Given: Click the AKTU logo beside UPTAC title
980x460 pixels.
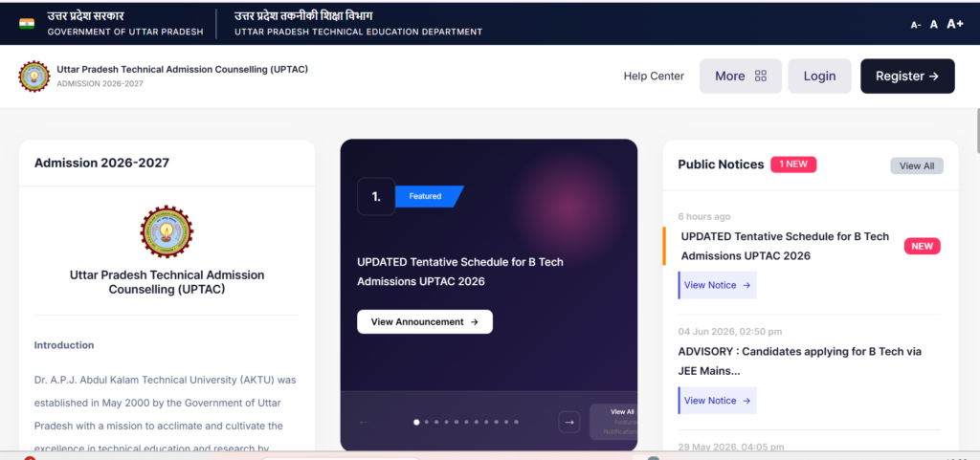Looking at the screenshot, I should tap(34, 77).
